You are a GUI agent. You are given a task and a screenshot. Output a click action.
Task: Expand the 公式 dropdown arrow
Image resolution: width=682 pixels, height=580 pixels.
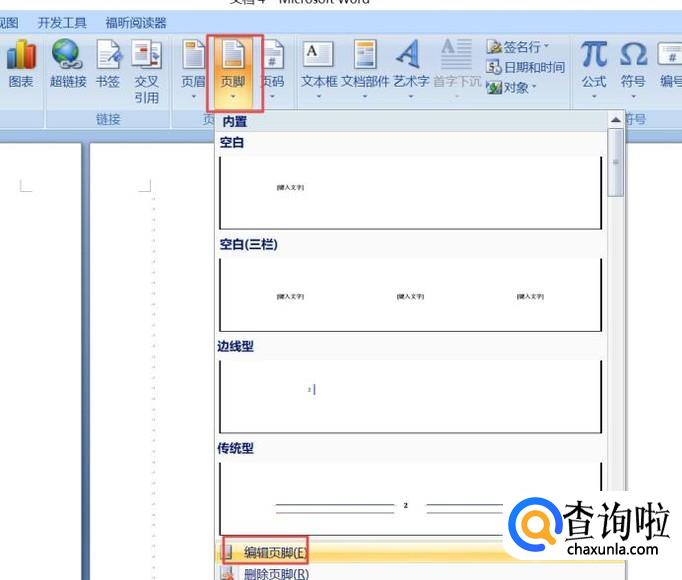coord(594,96)
